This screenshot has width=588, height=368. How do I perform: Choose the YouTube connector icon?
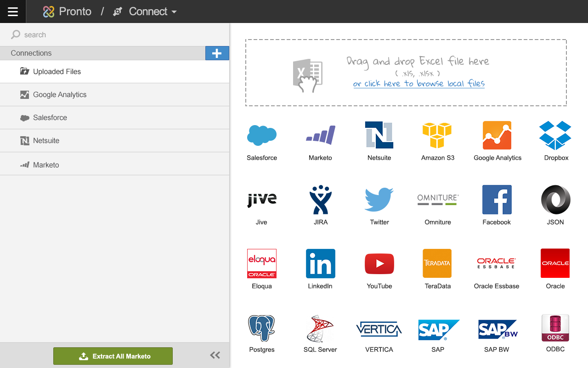(x=379, y=264)
